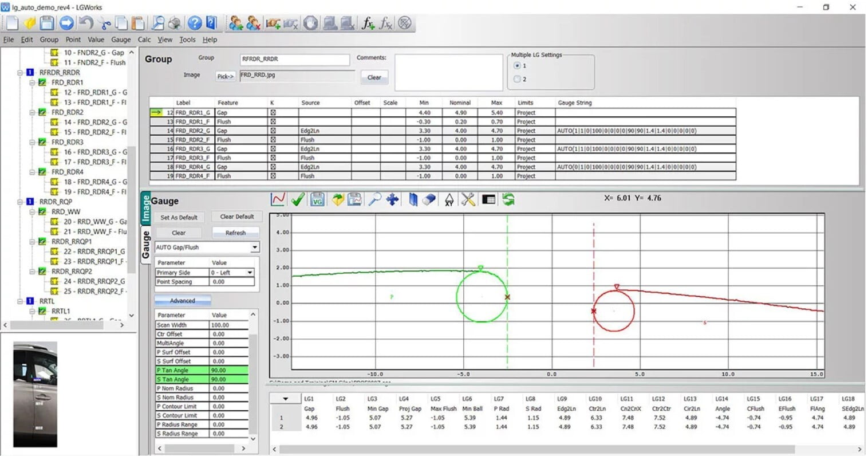Click the green checkmark in gauge toolbar
The image size is (868, 456).
[297, 199]
